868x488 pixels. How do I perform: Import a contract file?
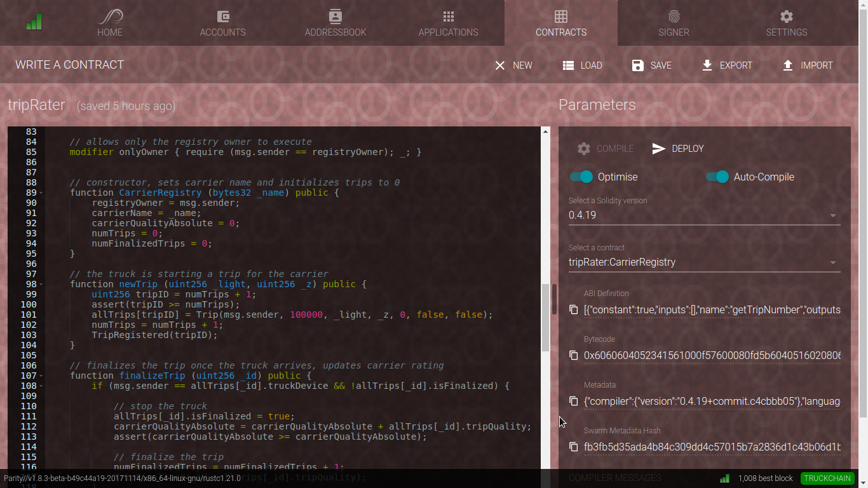click(808, 65)
